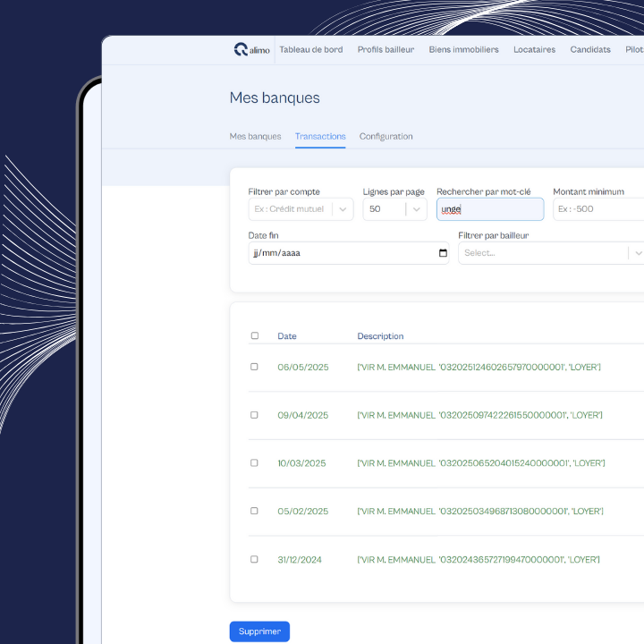The width and height of the screenshot is (644, 644).
Task: Open the Lignes par page dropdown
Action: pyautogui.click(x=416, y=209)
